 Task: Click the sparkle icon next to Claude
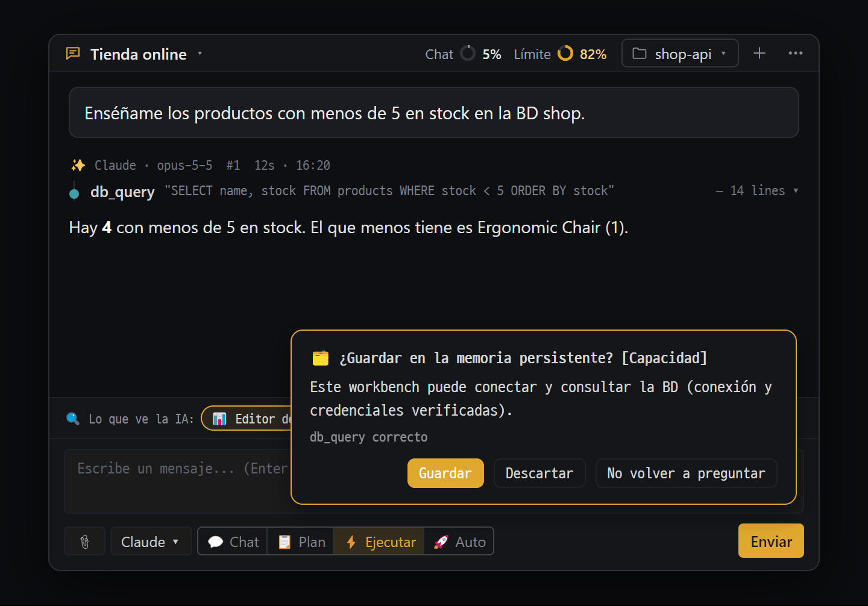coord(78,165)
